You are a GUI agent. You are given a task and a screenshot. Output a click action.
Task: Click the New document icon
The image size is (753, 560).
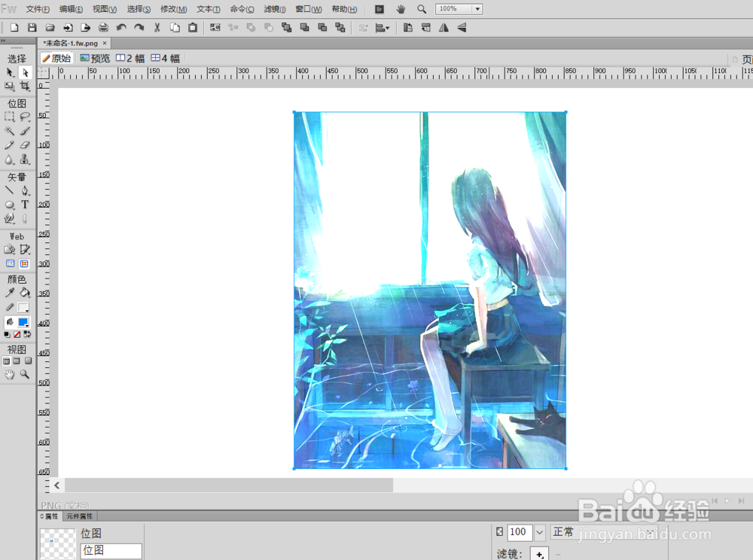click(14, 28)
